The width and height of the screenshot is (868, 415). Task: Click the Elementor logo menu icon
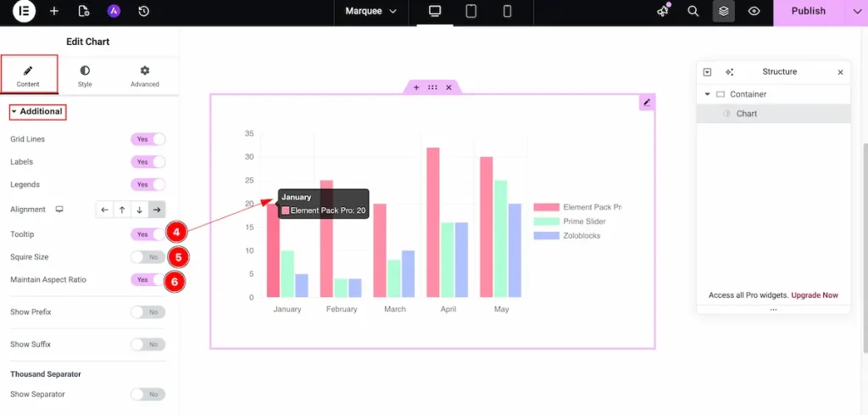[x=25, y=11]
